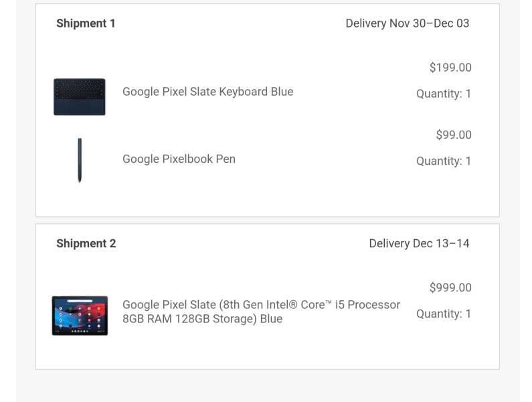Select the Shipment 2 heading
Screen dimensions: 532x402
(86, 243)
